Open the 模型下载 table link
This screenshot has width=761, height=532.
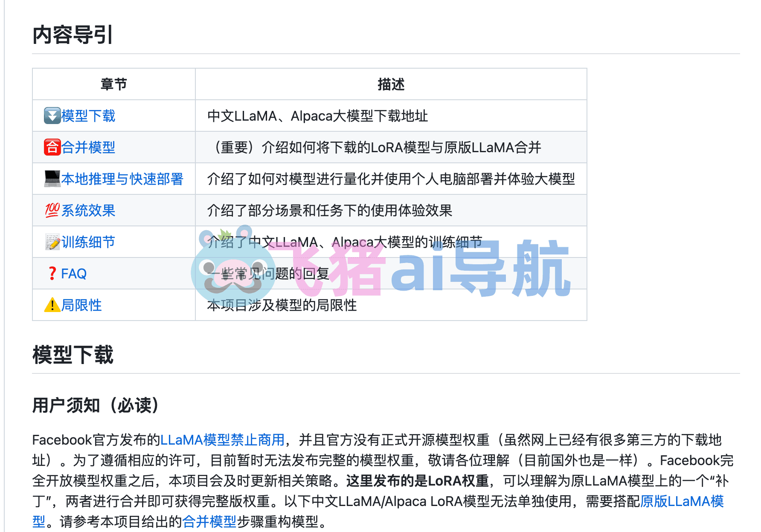pos(88,116)
